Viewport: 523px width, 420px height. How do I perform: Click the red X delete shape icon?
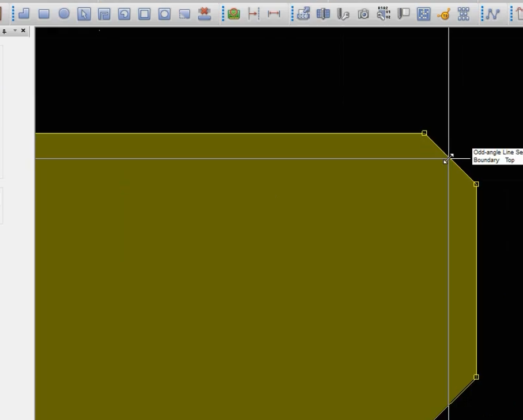click(x=204, y=14)
